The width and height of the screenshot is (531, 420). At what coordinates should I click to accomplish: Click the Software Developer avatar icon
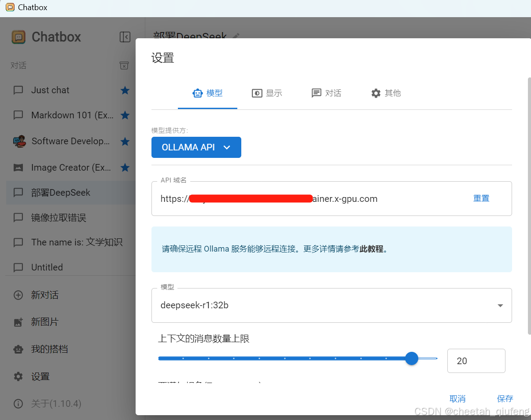click(x=19, y=141)
